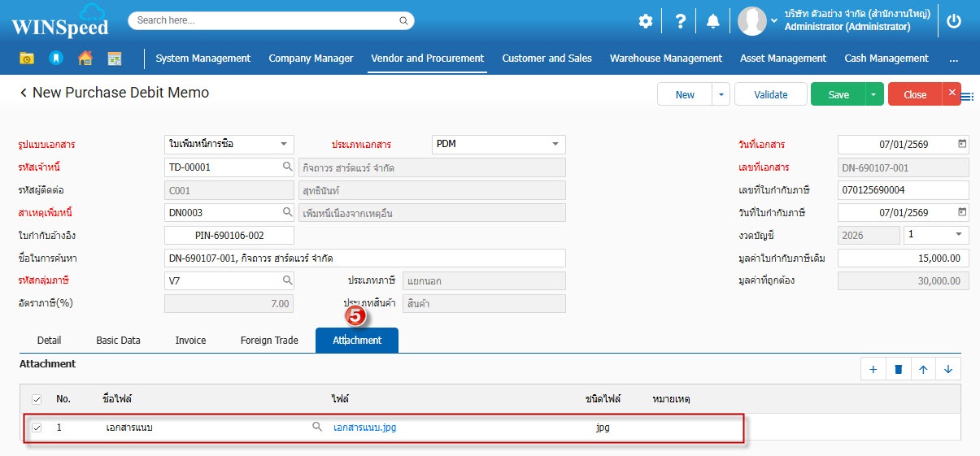980x456 pixels.
Task: Open the document date calendar picker
Action: point(962,144)
